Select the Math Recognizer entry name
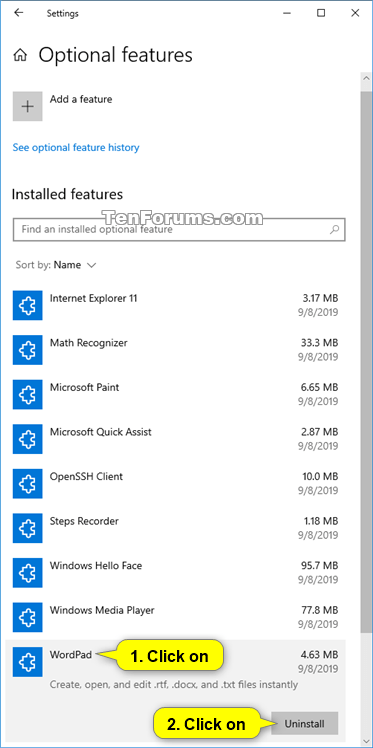Viewport: 373px width, 748px height. tap(89, 343)
